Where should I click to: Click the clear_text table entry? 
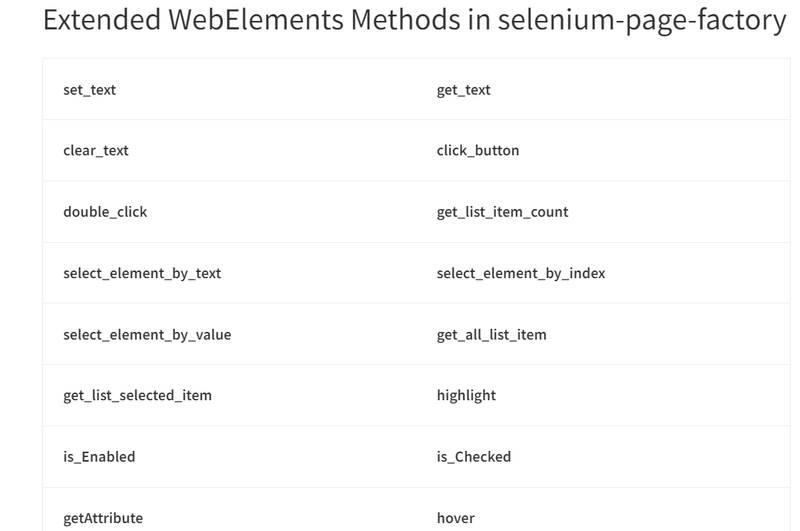pos(95,151)
